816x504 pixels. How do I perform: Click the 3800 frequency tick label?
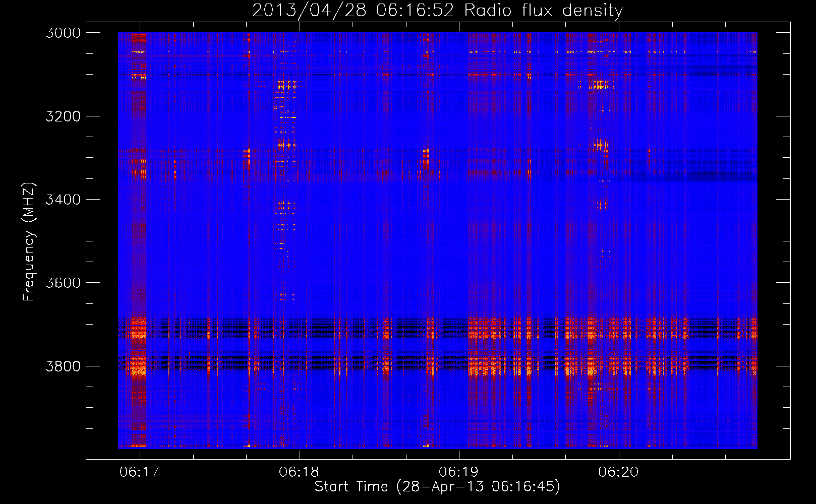(x=63, y=366)
